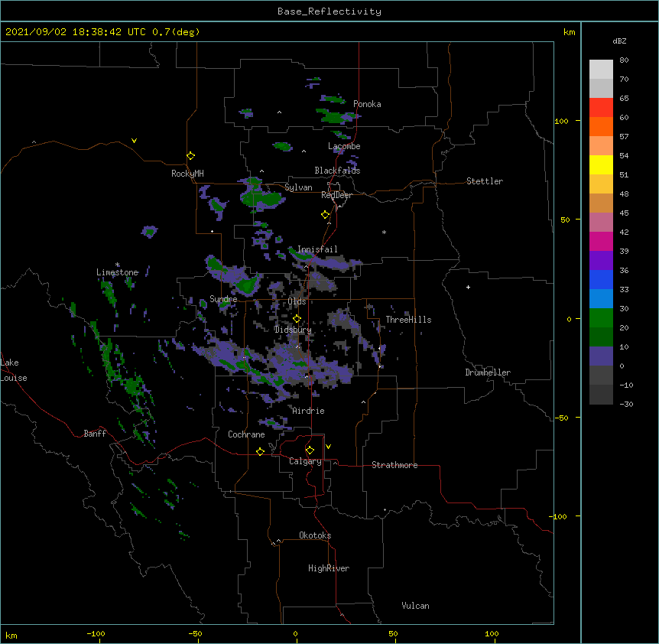Click the Olds town label
The image size is (659, 644).
coord(297,301)
